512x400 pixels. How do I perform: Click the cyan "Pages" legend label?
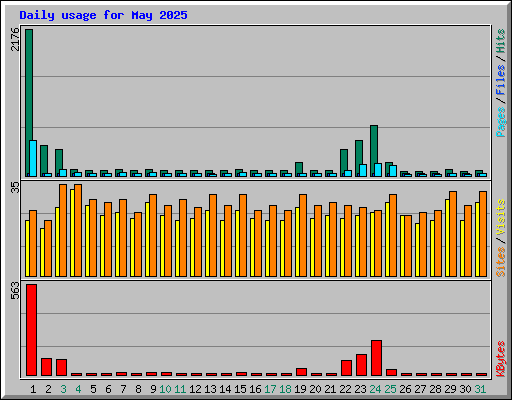[500, 122]
